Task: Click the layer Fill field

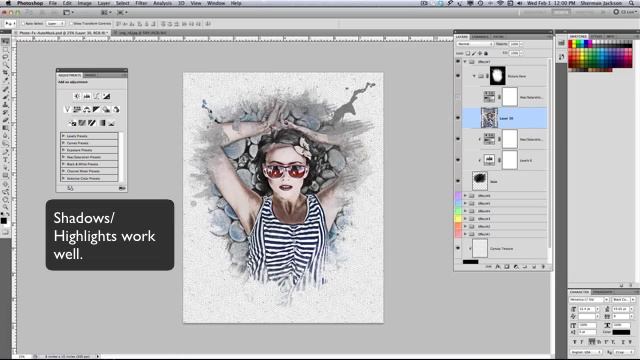Action: click(514, 53)
